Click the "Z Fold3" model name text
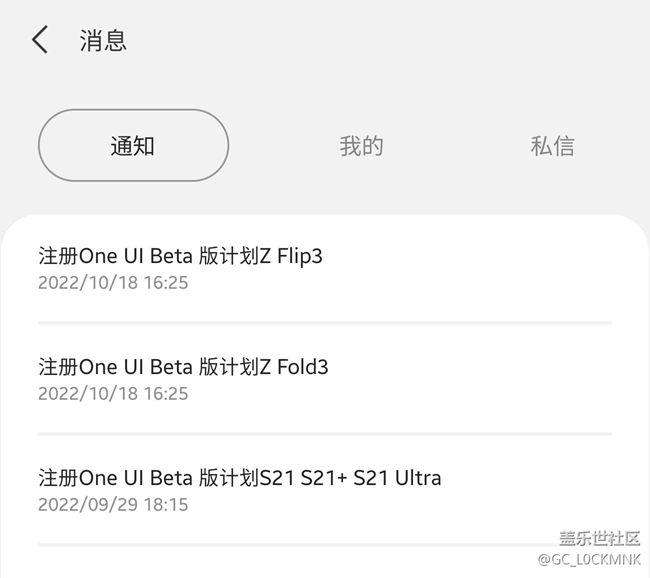 pyautogui.click(x=294, y=367)
